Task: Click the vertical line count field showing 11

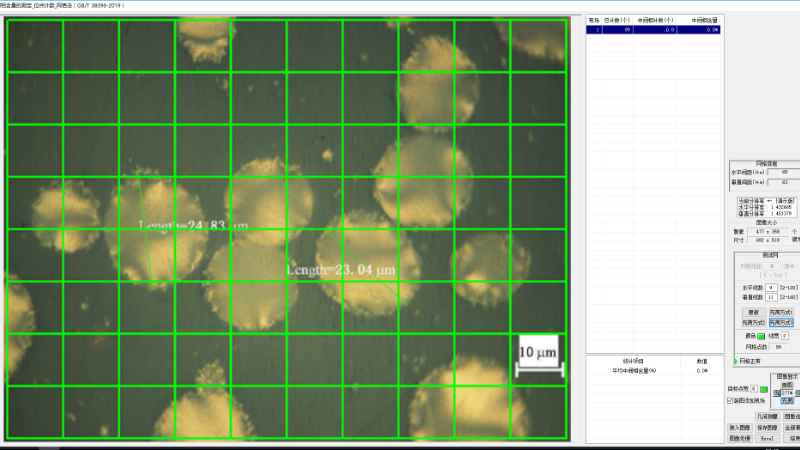Action: tap(771, 297)
